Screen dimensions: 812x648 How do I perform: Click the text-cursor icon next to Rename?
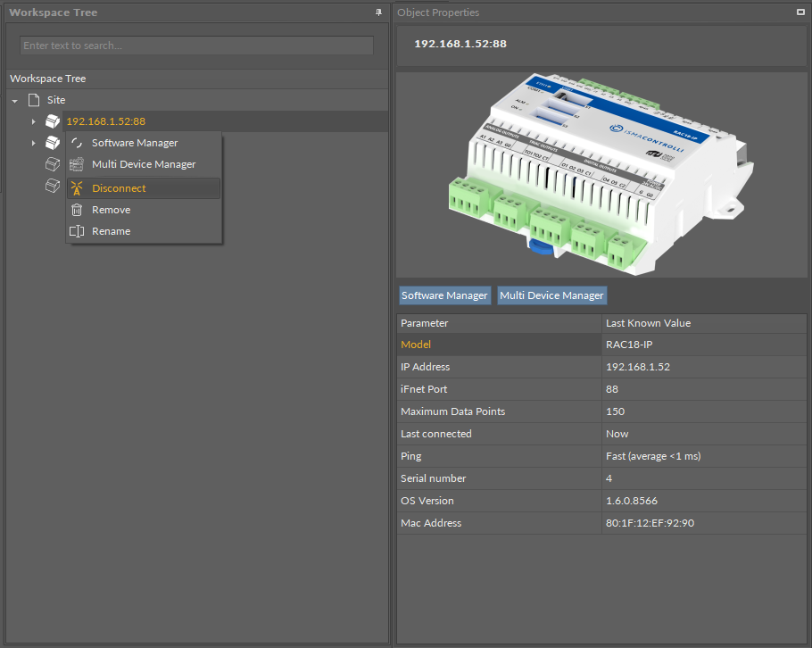click(77, 231)
